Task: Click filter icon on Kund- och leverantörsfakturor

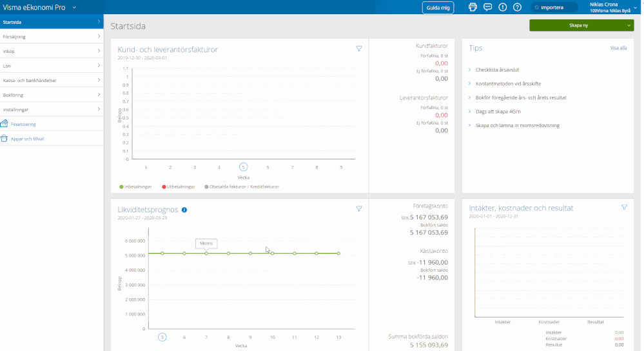Action: coord(359,48)
